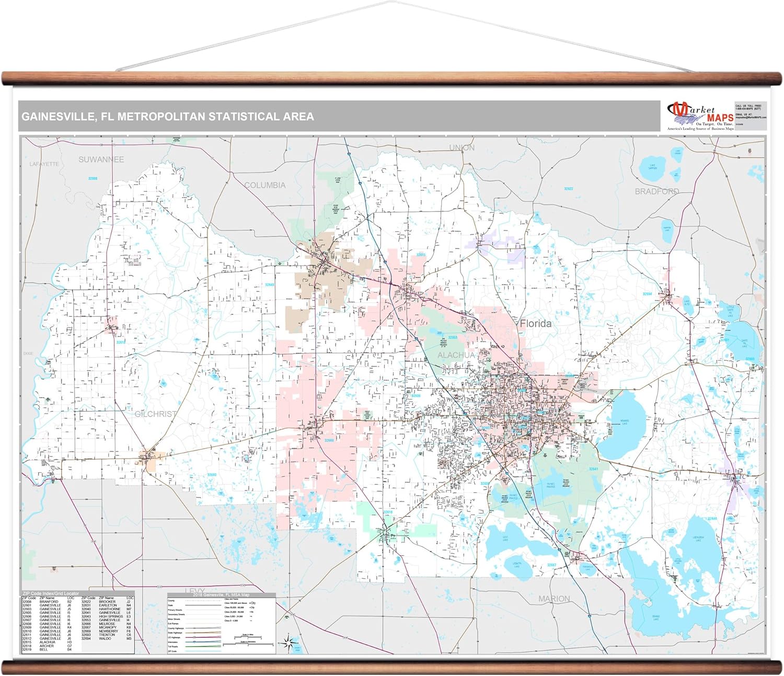Click the Interstates line symbol in legend
The image size is (784, 676).
point(203,642)
